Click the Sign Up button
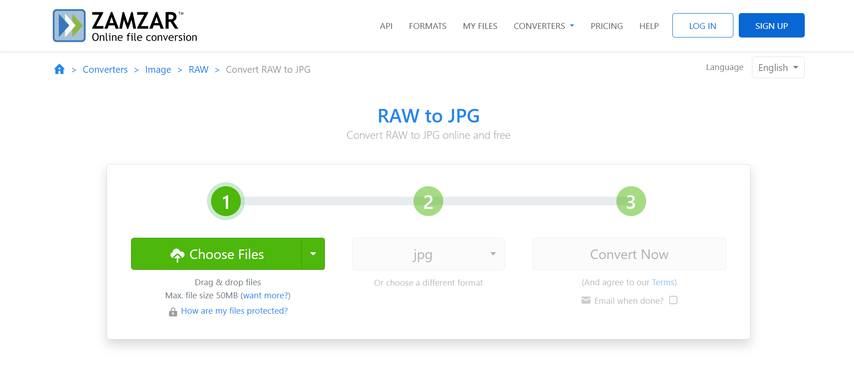The image size is (854, 372). [772, 26]
